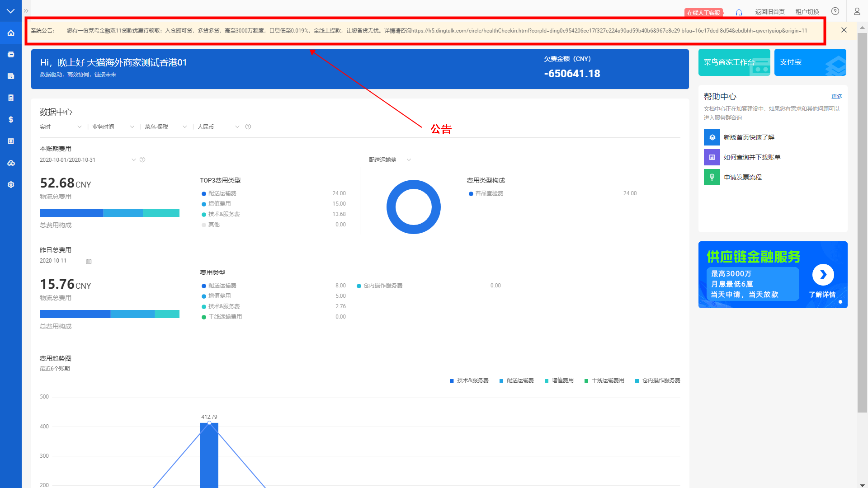Collapse top-left chevron menu
The width and height of the screenshot is (868, 488).
[x=11, y=11]
